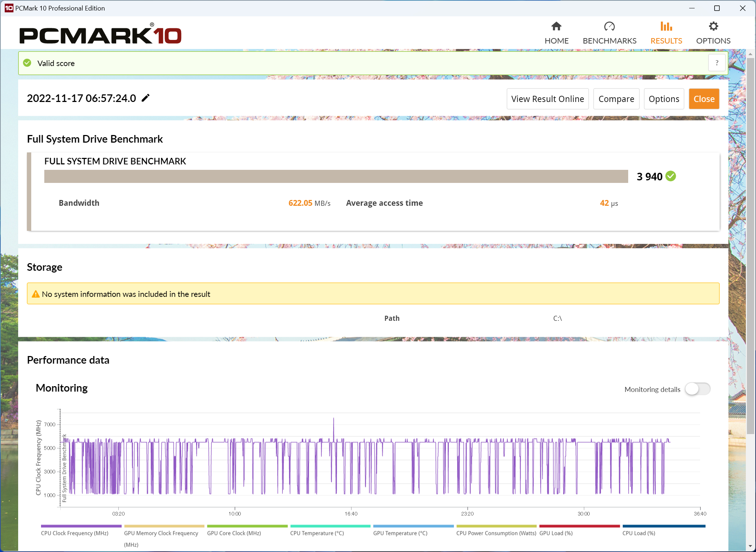
Task: Click the question mark help icon
Action: 717,63
